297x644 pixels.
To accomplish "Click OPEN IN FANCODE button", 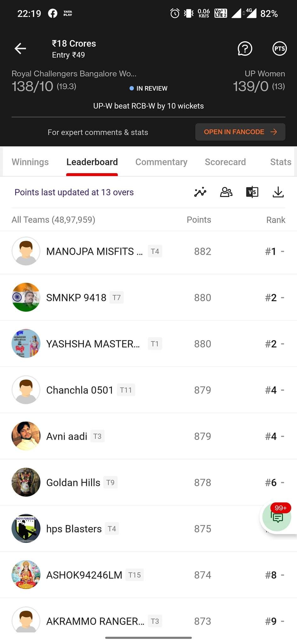I will pos(240,132).
